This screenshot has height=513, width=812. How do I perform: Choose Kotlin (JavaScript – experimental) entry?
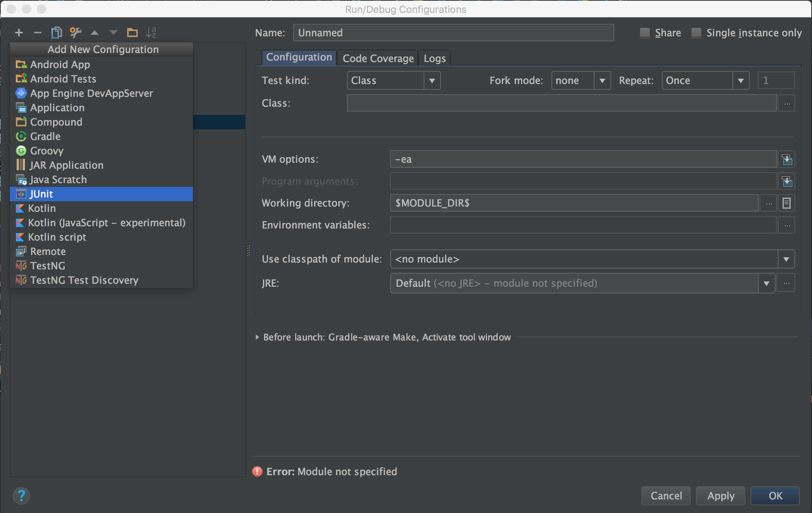tap(101, 222)
